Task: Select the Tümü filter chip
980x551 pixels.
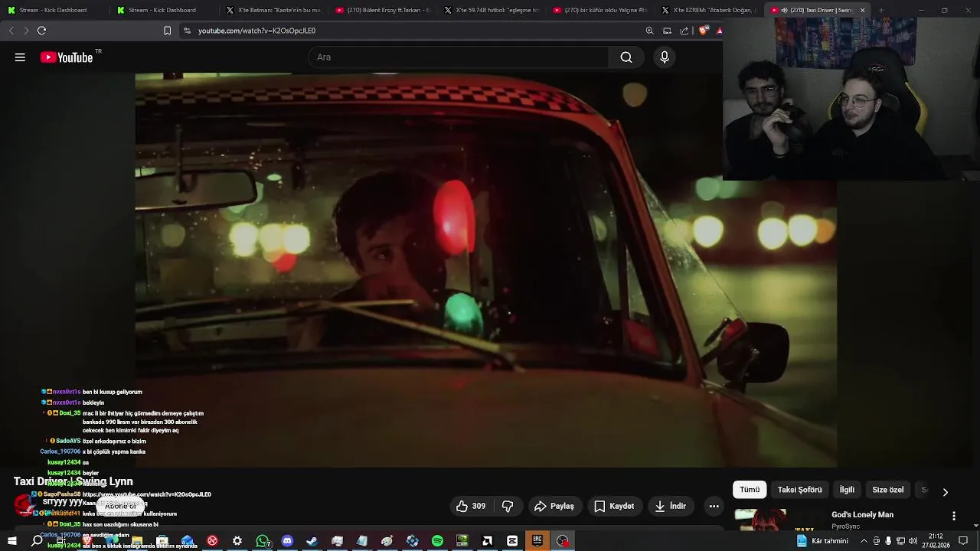Action: [750, 490]
